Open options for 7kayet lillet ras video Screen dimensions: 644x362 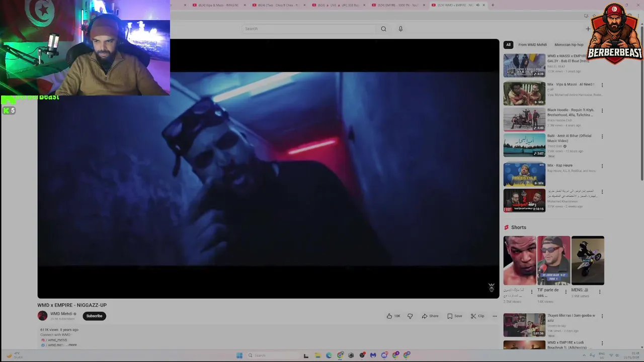(602, 316)
